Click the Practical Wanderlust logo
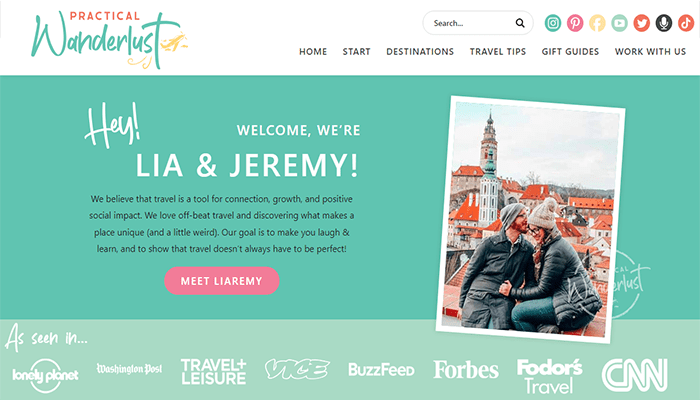 [109, 40]
